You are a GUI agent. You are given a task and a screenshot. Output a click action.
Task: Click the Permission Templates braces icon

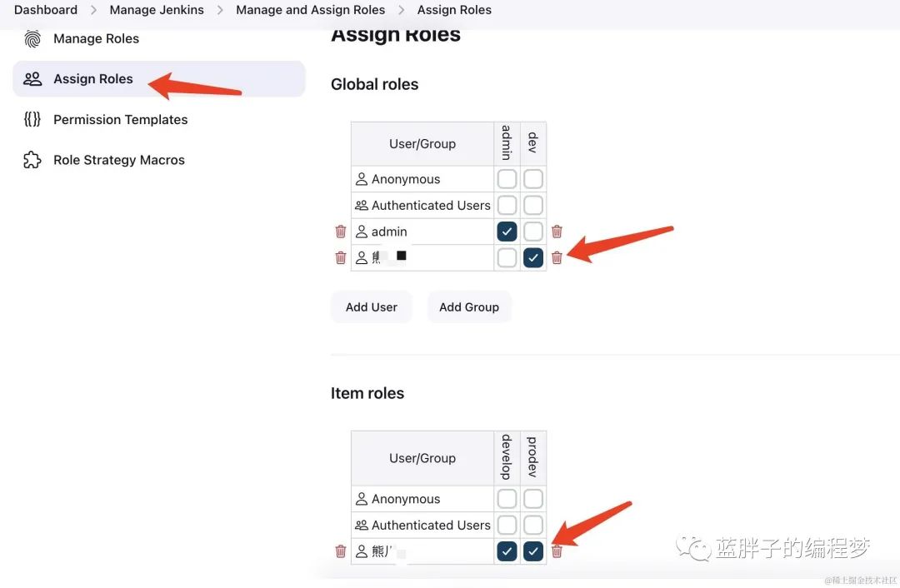point(32,119)
